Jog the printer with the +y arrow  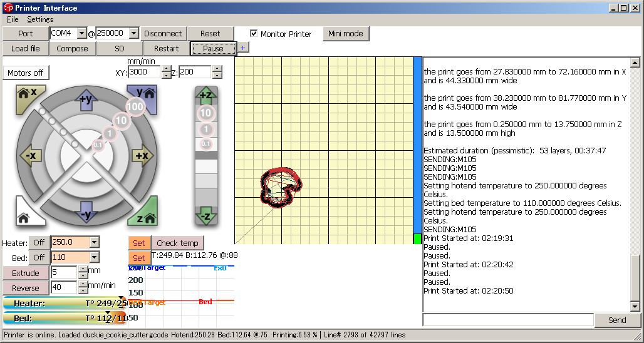click(x=86, y=98)
